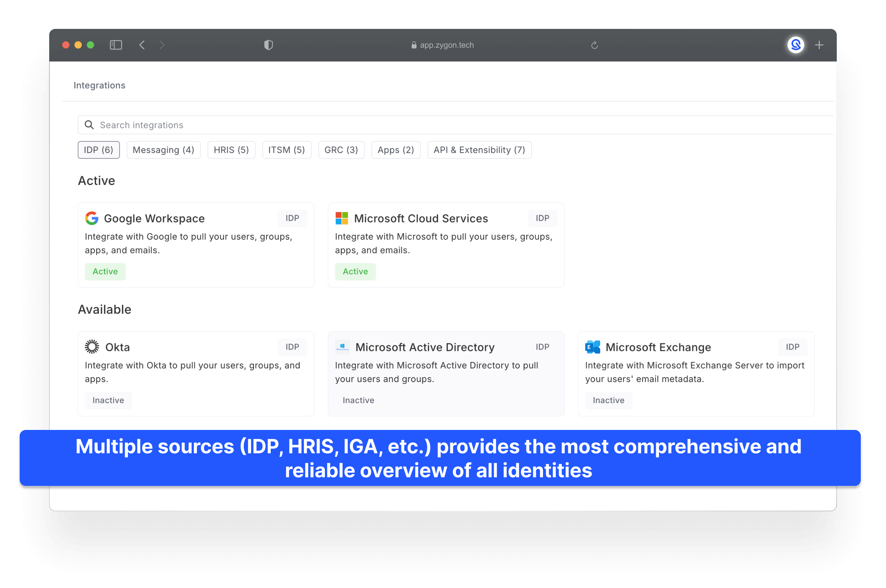Click the Microsoft Active Directory logo
Image resolution: width=886 pixels, height=588 pixels.
coord(342,347)
